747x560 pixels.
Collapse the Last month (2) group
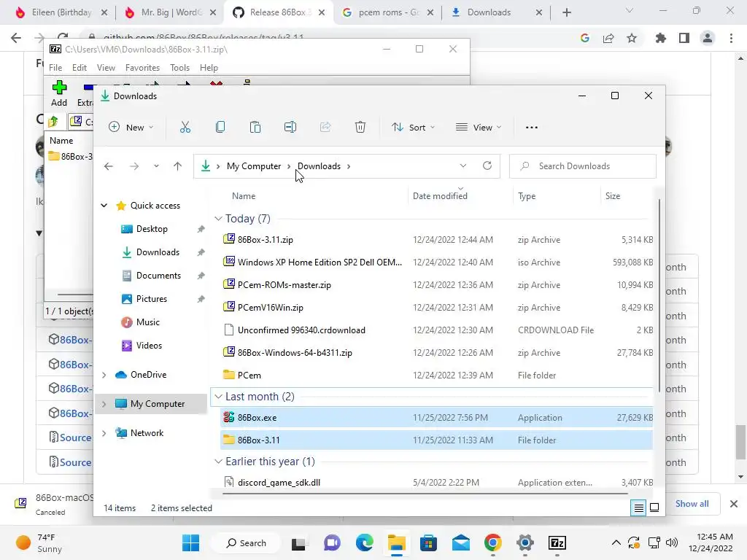218,397
